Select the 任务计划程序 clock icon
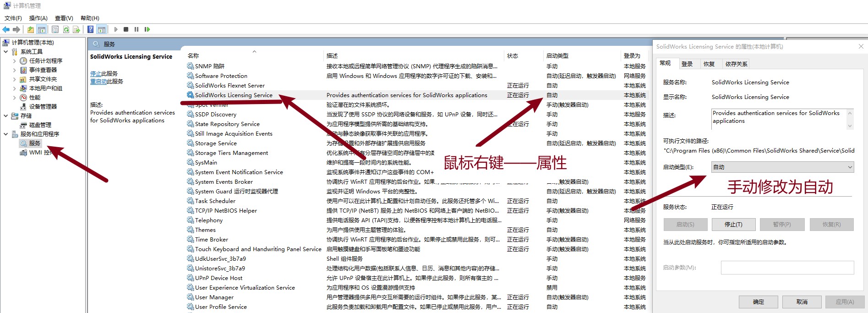Screen dimensions: 868x313 (23, 60)
